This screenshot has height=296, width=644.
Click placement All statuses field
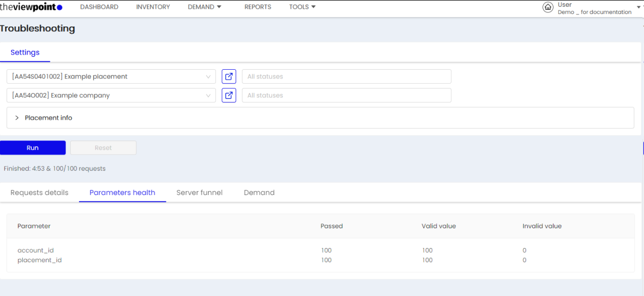(x=346, y=76)
